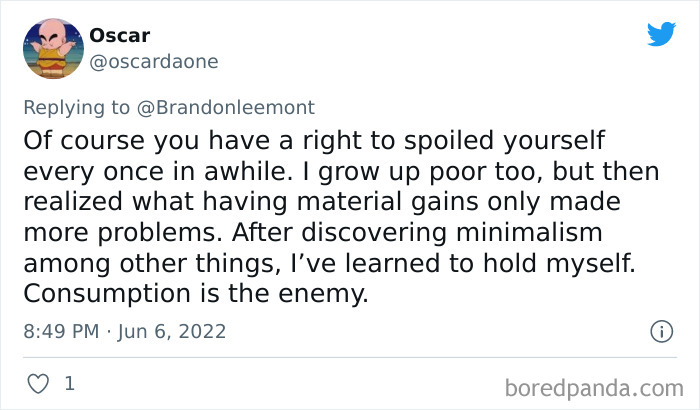Click the opening words "Of course"
700x410 pixels.
point(84,140)
